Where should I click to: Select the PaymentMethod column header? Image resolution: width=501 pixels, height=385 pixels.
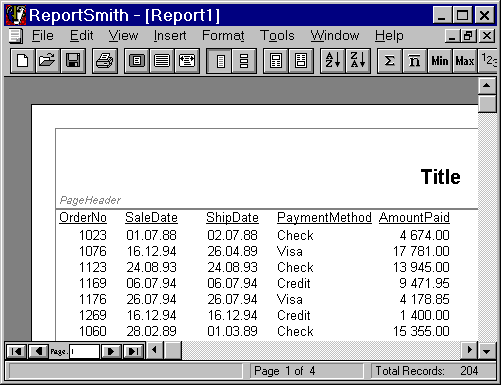(x=324, y=218)
